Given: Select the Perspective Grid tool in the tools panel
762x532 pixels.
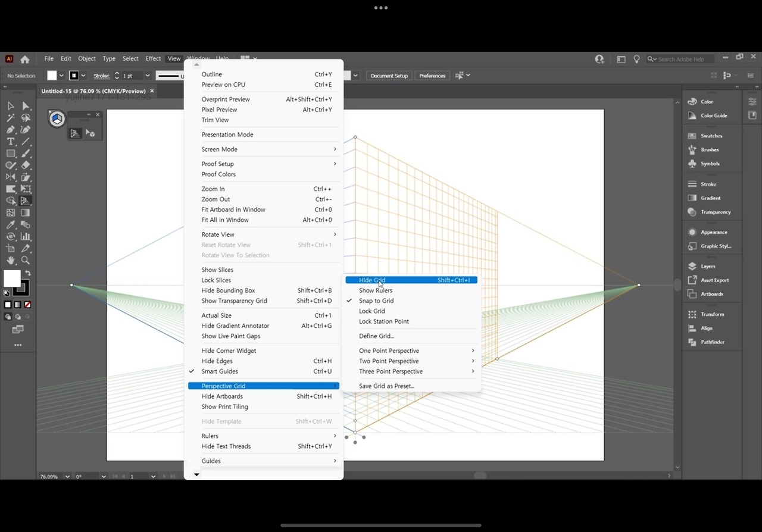Looking at the screenshot, I should [26, 201].
